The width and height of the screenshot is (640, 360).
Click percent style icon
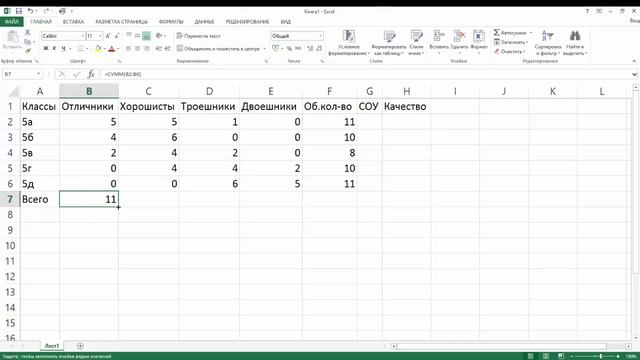click(x=289, y=49)
